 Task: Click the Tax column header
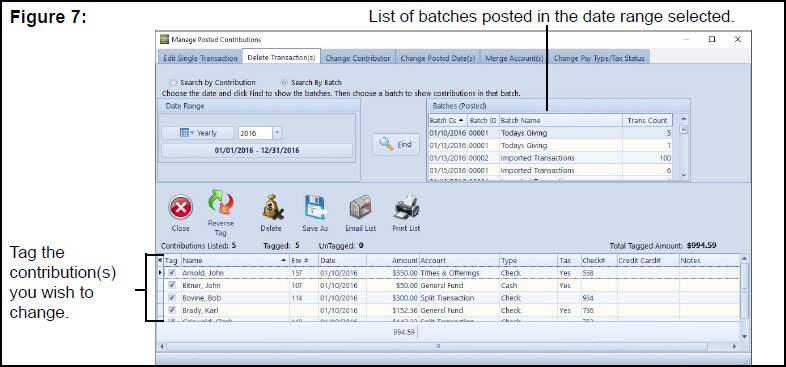tap(569, 260)
